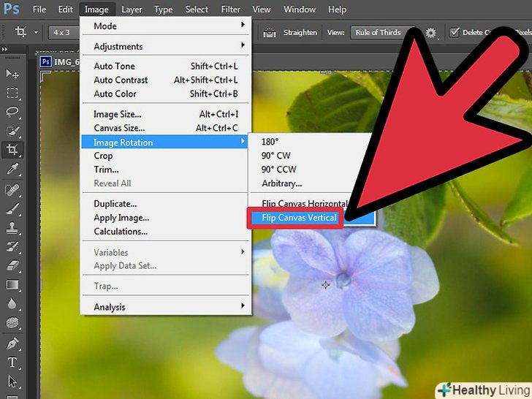This screenshot has width=532, height=399.
Task: Expand the Image Rotation submenu
Action: pos(164,142)
